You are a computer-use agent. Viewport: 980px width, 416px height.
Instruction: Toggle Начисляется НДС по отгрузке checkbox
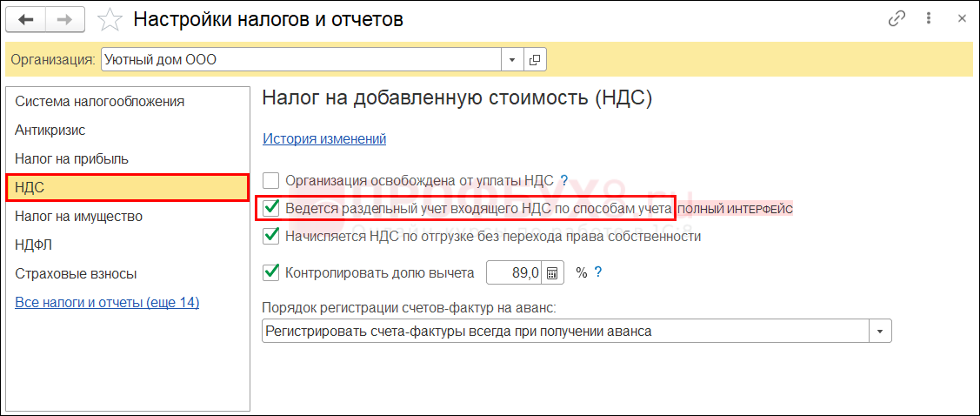(270, 237)
